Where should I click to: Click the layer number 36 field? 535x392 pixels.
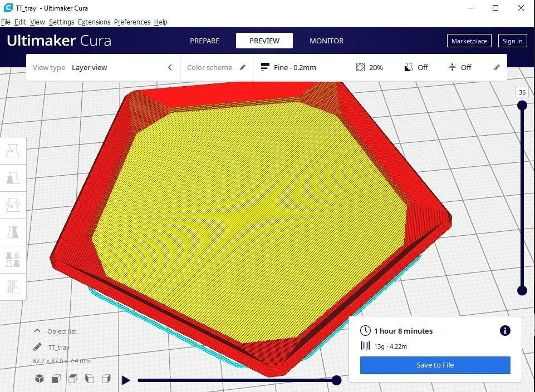tap(522, 92)
